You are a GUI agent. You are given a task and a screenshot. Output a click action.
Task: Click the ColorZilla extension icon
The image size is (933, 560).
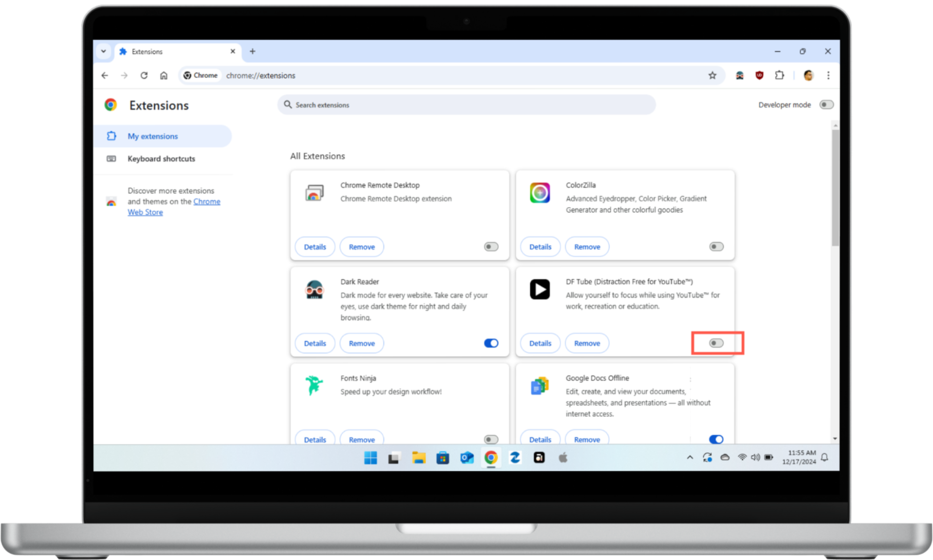click(540, 192)
